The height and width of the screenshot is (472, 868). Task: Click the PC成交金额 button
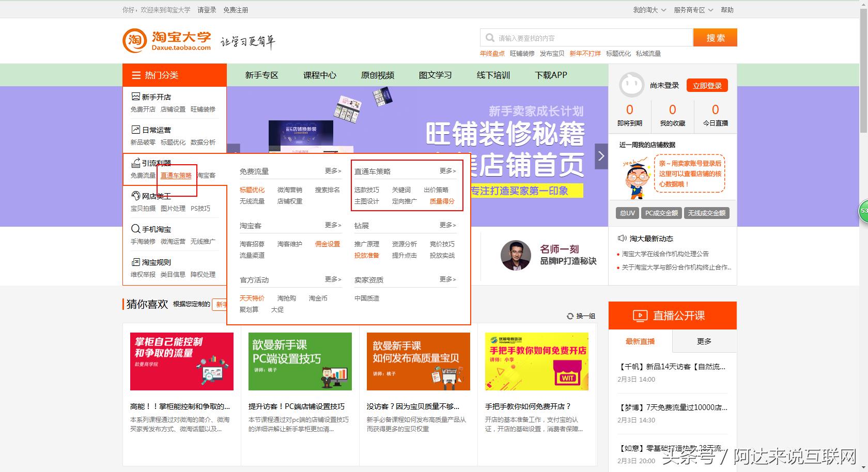pos(661,213)
